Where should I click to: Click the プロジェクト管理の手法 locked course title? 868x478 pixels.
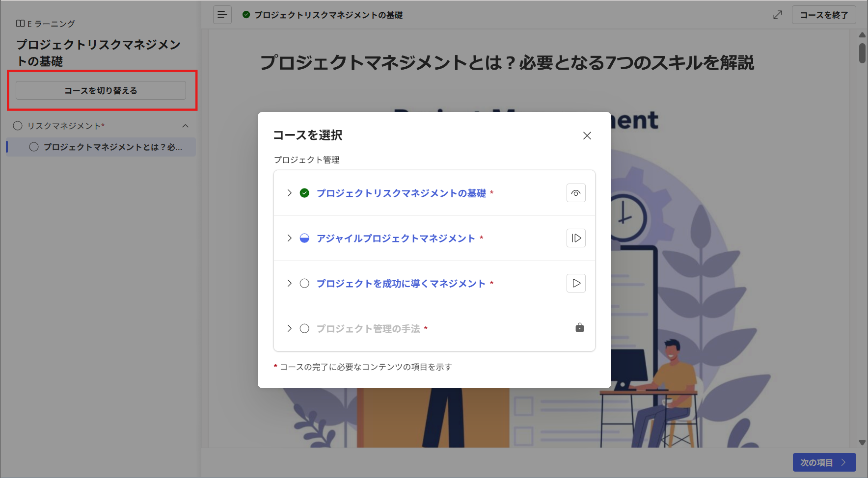tap(368, 329)
